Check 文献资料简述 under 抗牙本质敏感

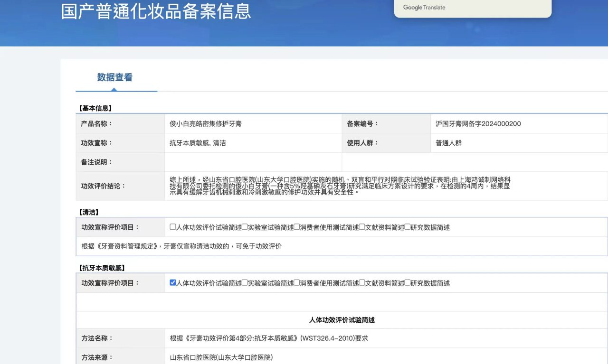(362, 283)
